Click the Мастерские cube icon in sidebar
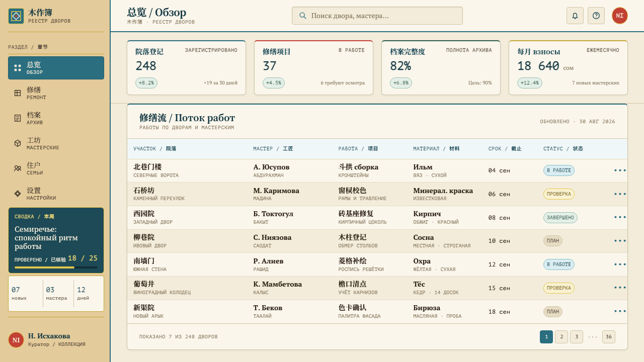Screen dimensions: 644x362 click(x=18, y=143)
